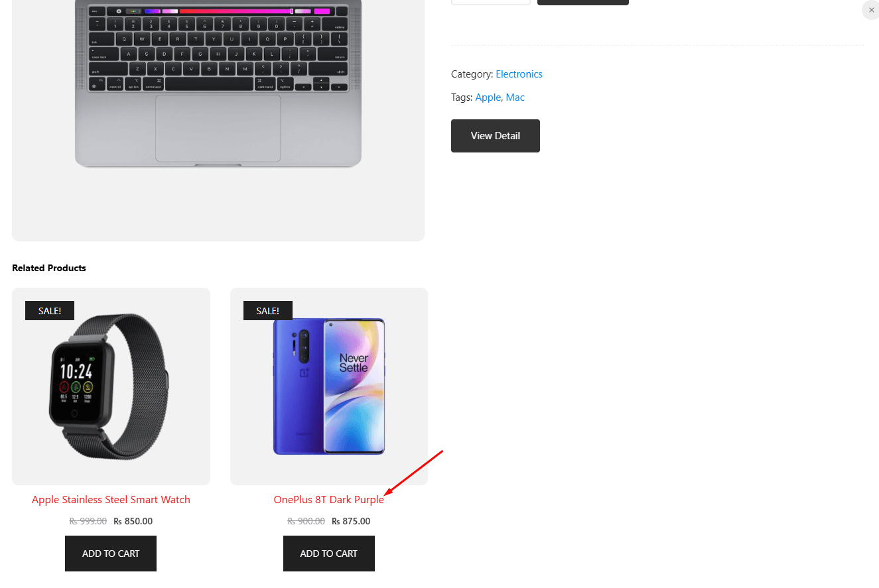The height and width of the screenshot is (588, 879).
Task: Click the quantity input field at top
Action: 490,1
